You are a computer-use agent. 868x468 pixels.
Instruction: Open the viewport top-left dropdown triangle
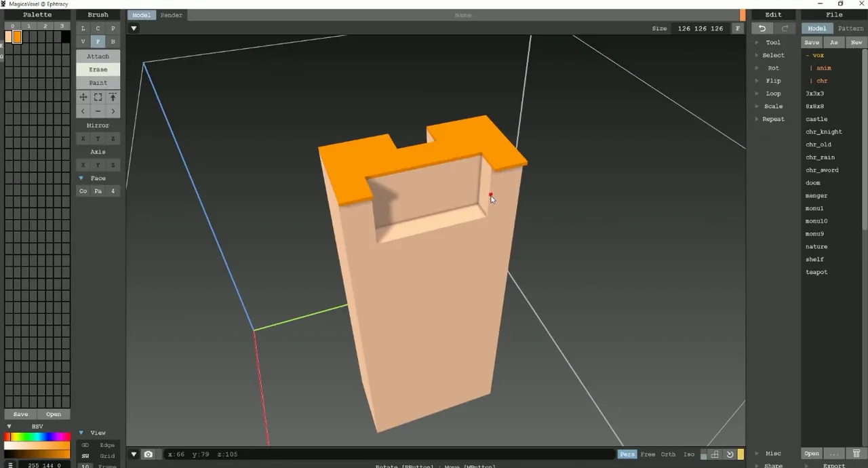(x=134, y=28)
